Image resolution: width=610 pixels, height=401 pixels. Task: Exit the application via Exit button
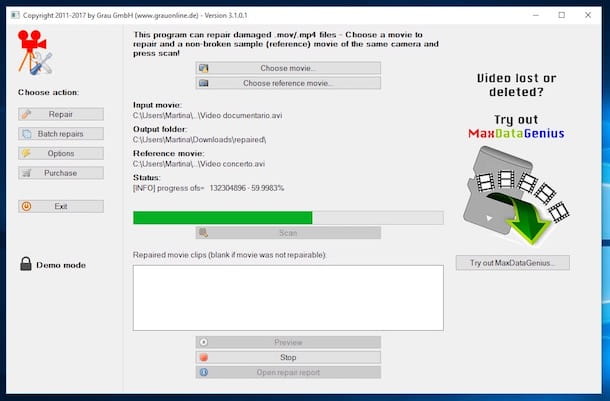coord(61,206)
